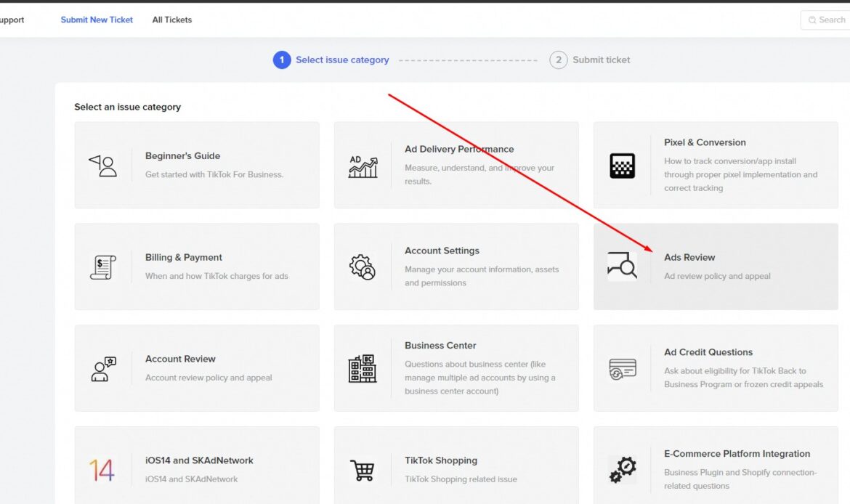Choose the Business Center title
The height and width of the screenshot is (504, 850).
tap(440, 345)
